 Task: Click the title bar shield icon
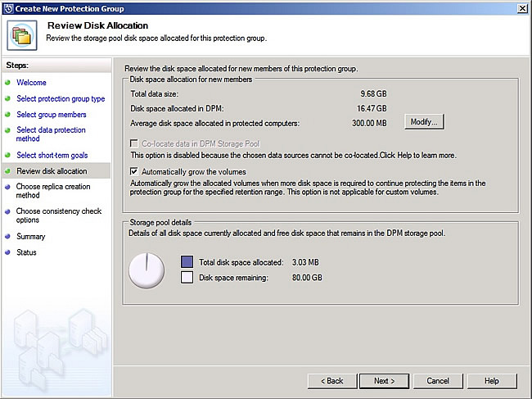point(8,7)
